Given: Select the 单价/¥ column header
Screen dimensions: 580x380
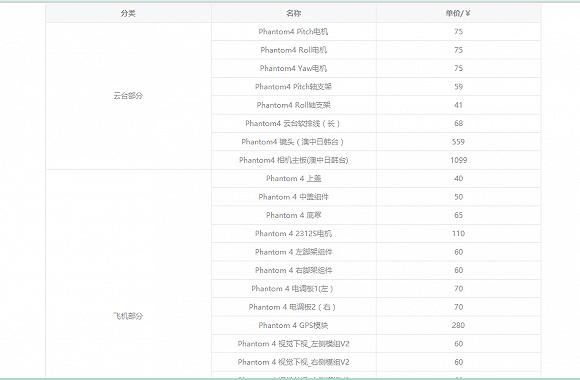Looking at the screenshot, I should [458, 13].
